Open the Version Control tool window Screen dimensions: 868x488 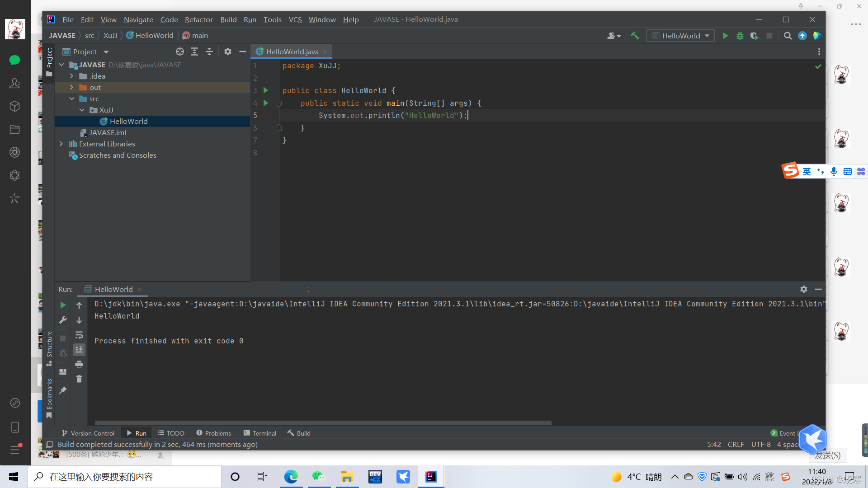tap(88, 433)
